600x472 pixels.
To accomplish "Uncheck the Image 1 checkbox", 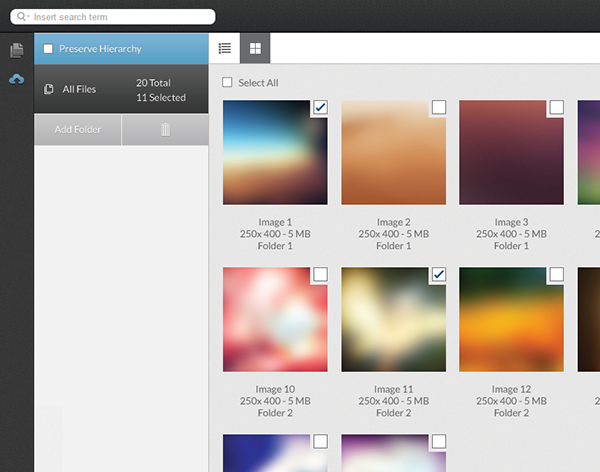I will pyautogui.click(x=320, y=107).
